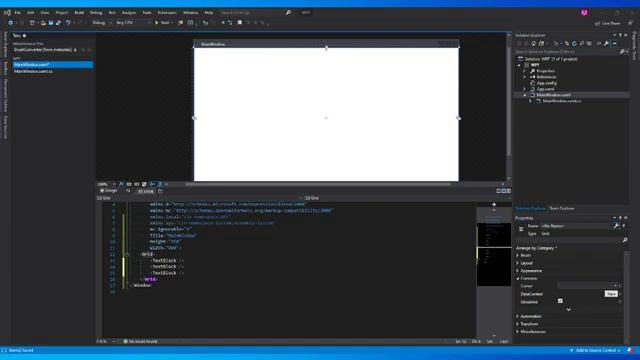Expand the Miscellaneous category in Properties

pyautogui.click(x=518, y=332)
